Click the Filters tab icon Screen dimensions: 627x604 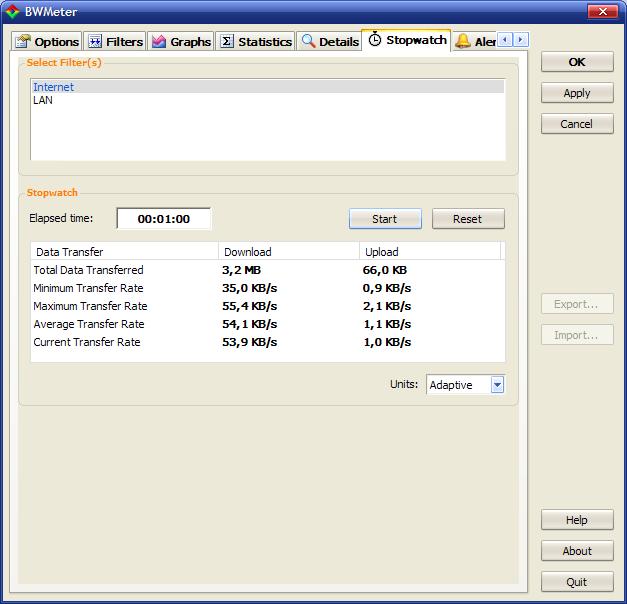pos(95,41)
